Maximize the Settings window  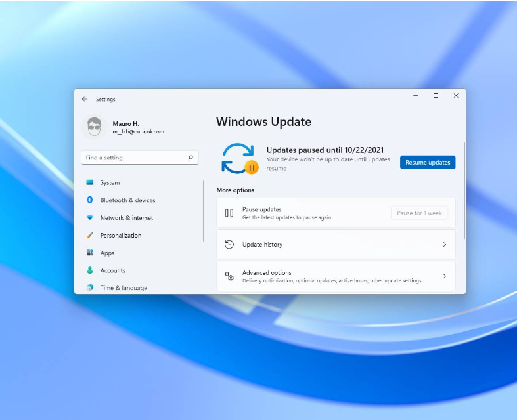pyautogui.click(x=436, y=96)
